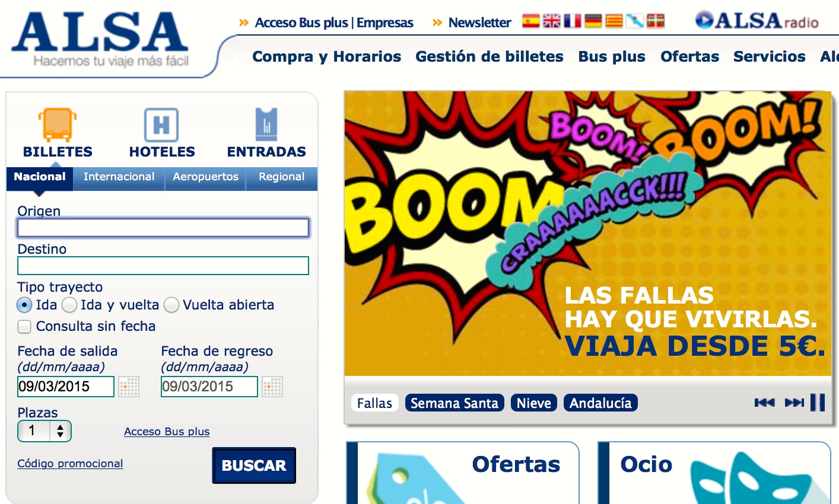The width and height of the screenshot is (839, 504).
Task: Pause the banner slideshow
Action: click(x=818, y=403)
